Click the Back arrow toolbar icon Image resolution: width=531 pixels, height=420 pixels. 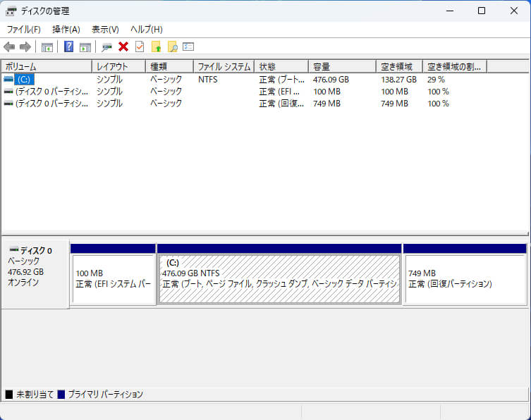(9, 47)
